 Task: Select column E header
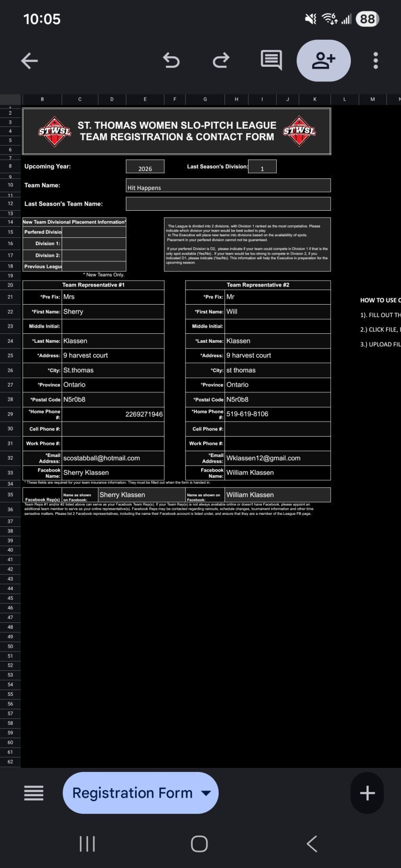145,99
